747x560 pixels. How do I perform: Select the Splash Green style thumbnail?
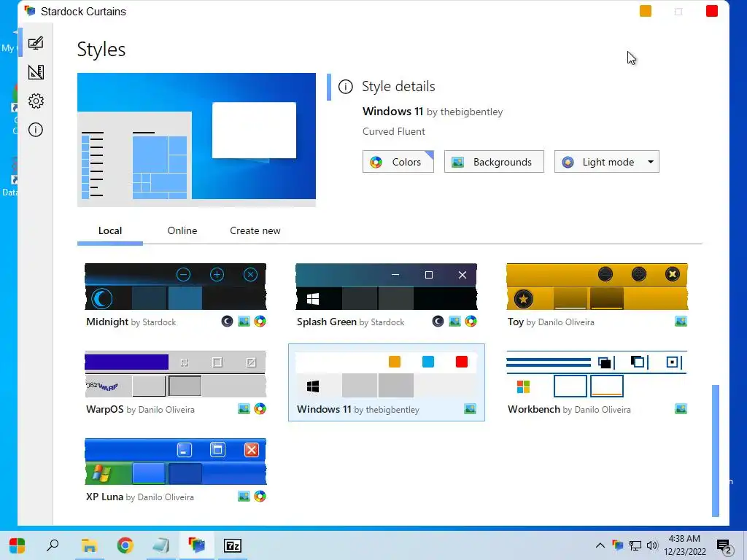pyautogui.click(x=387, y=286)
